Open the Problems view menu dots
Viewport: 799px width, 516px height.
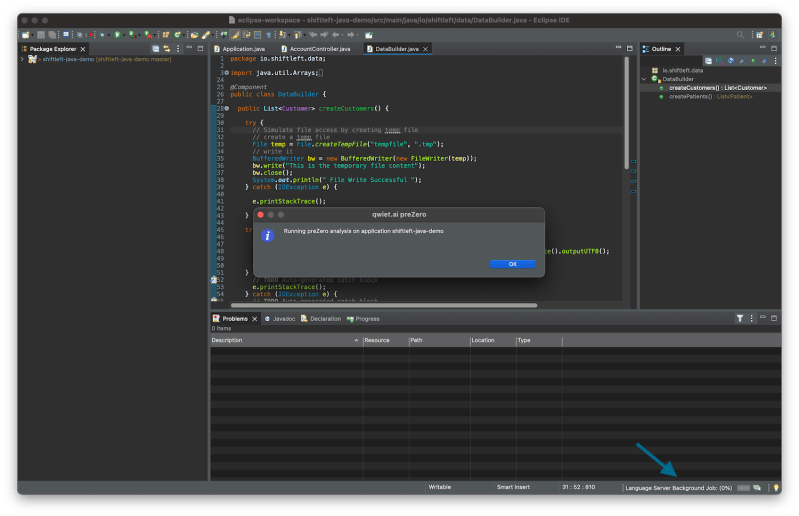pyautogui.click(x=752, y=318)
